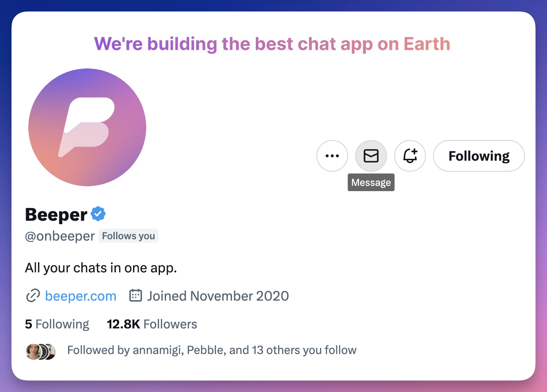Screen dimensions: 547x392
Task: Open the Beeper profile picture
Action: pos(87,127)
